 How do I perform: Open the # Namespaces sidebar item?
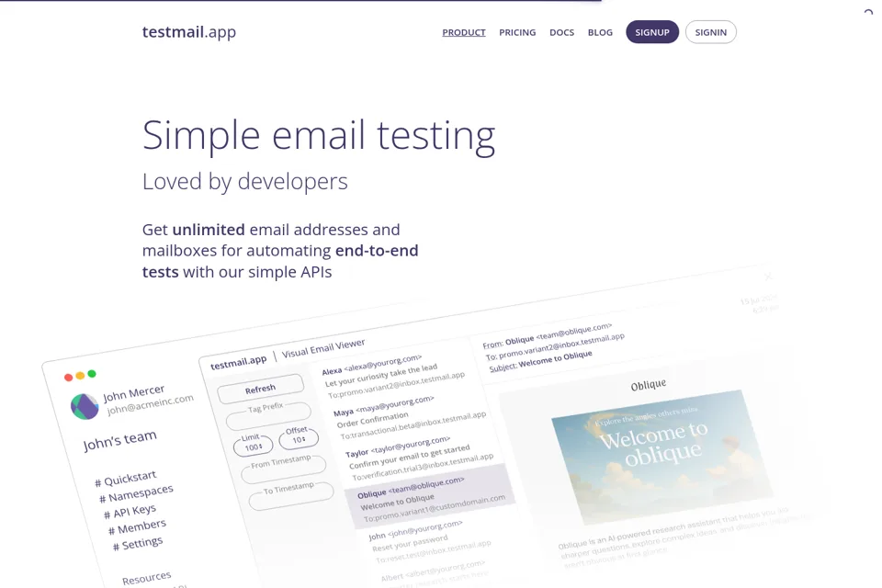tap(136, 493)
